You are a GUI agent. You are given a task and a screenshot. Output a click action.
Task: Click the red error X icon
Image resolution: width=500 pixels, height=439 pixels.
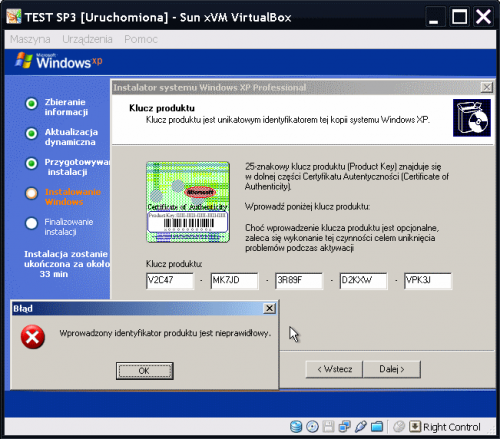click(x=33, y=337)
